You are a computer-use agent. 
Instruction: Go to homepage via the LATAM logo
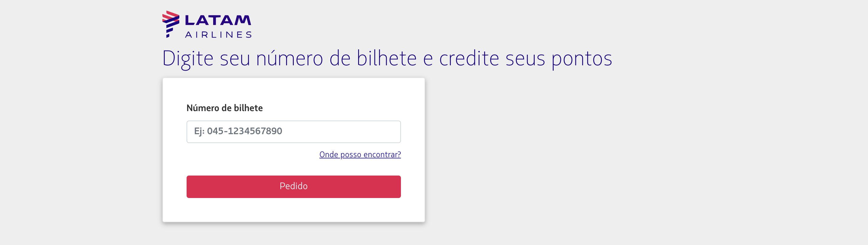[207, 24]
